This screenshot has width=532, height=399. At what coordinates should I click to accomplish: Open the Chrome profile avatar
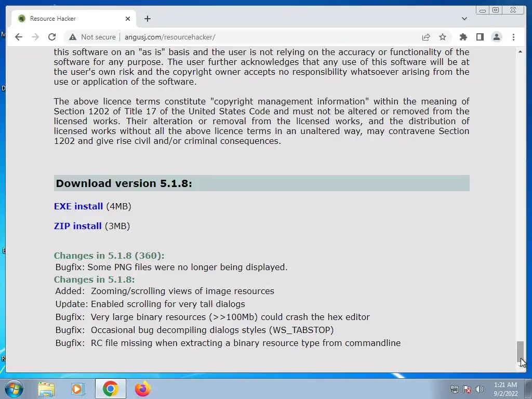coord(496,37)
